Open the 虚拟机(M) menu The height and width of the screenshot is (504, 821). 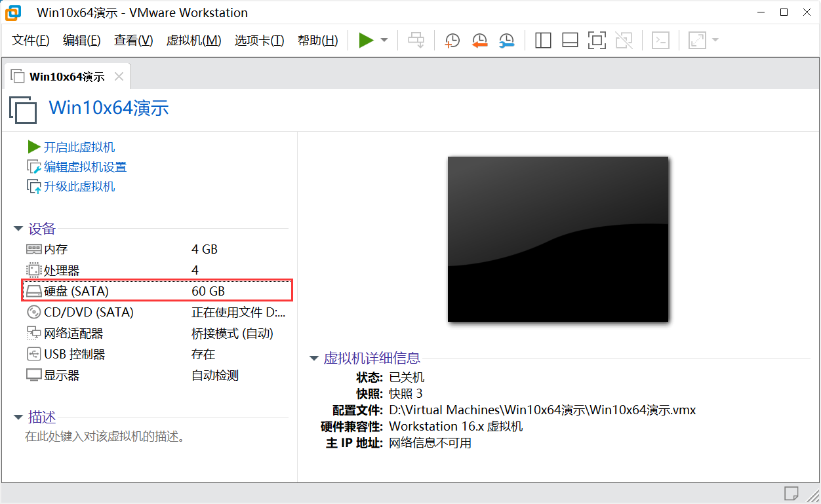click(193, 41)
